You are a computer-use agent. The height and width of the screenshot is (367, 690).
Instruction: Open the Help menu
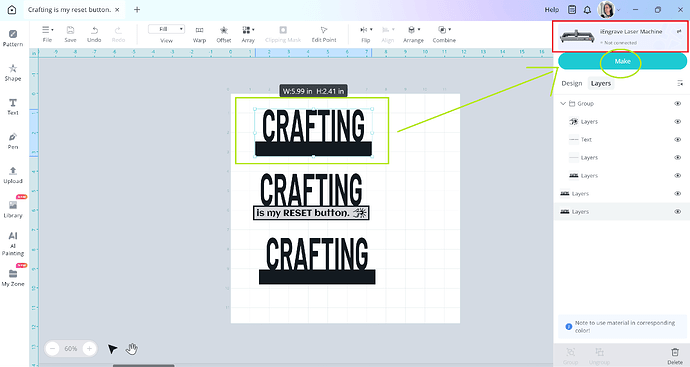click(552, 10)
